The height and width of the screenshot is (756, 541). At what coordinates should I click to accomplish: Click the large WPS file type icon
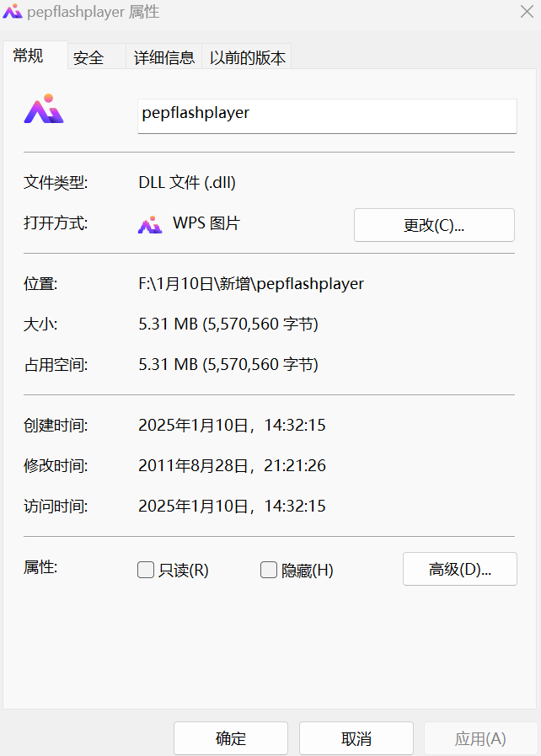coord(44,109)
